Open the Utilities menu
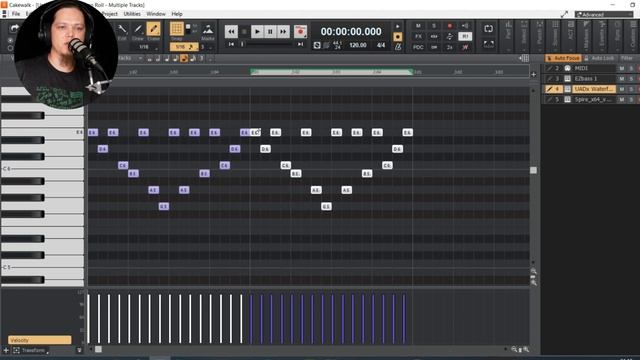 tap(132, 13)
